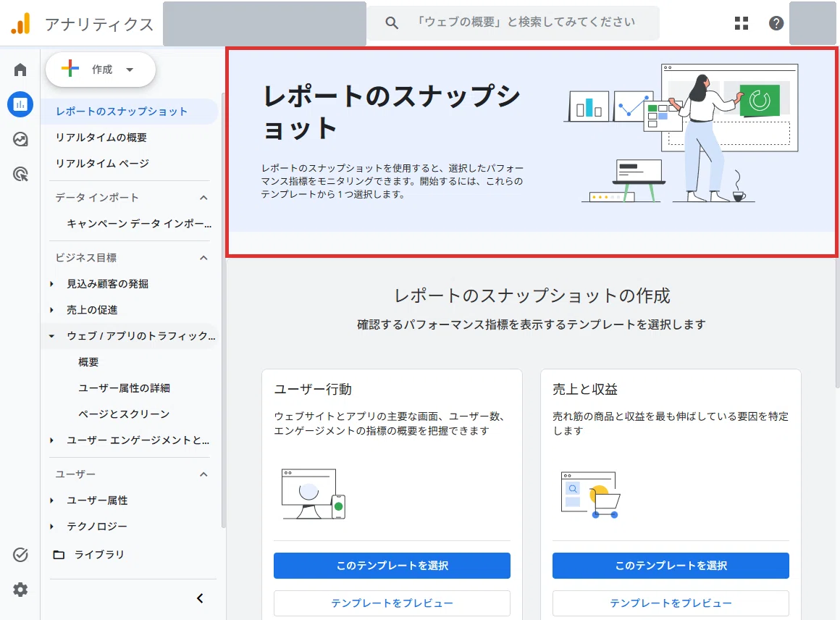
Task: Click the main page vertical scrollbar
Action: (837, 323)
